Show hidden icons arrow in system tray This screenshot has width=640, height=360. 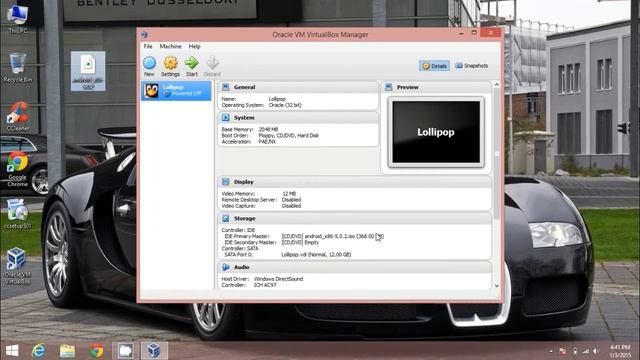551,351
